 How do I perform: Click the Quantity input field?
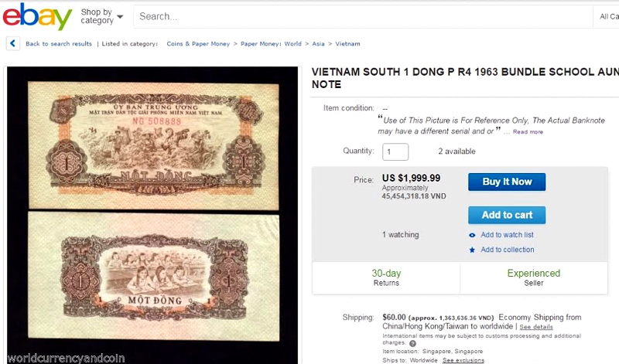click(x=395, y=152)
